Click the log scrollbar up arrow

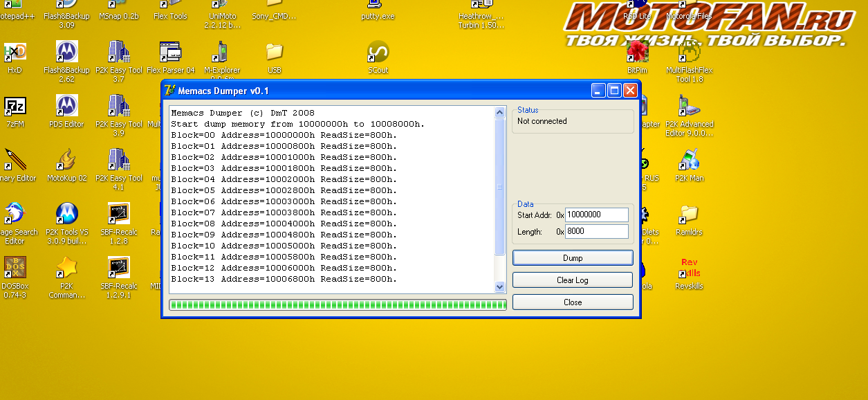tap(501, 112)
